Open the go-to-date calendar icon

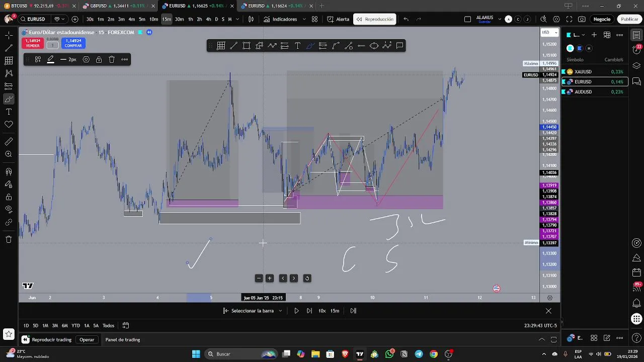pyautogui.click(x=126, y=325)
